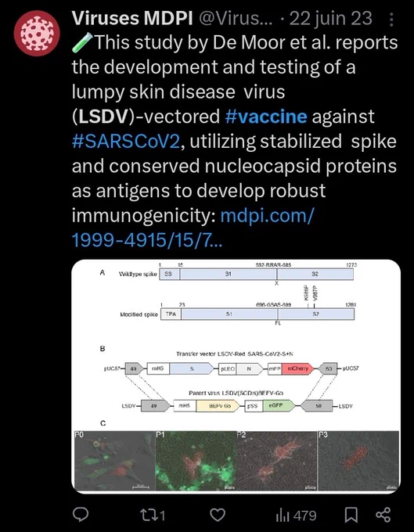Click the Viruses MDPI account name
The width and height of the screenshot is (414, 532).
(132, 18)
